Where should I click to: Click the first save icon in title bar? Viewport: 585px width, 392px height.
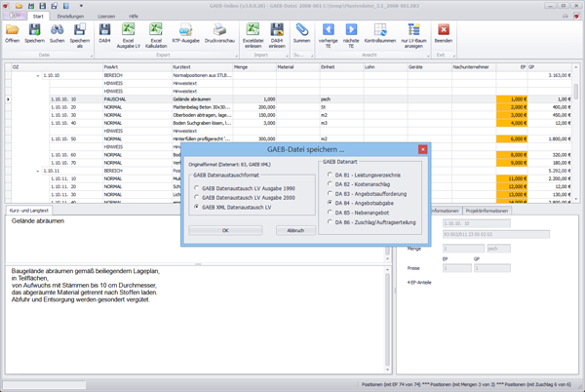pos(31,6)
